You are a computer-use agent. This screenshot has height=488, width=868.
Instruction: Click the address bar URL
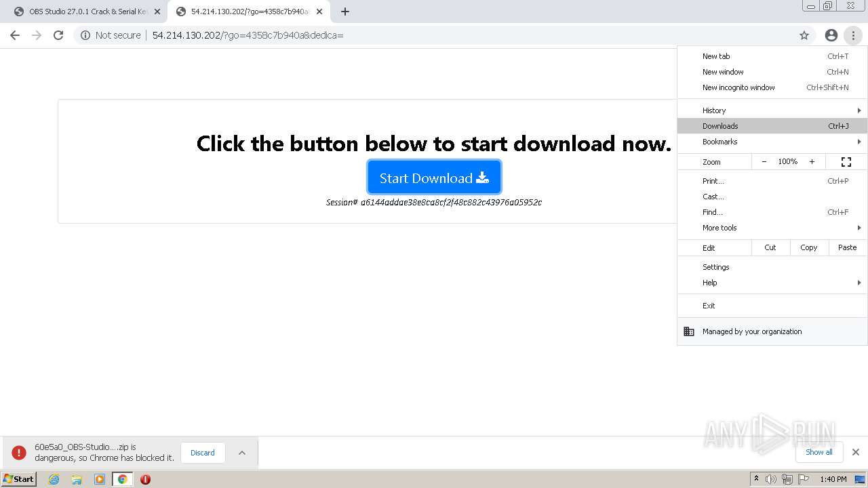tap(248, 35)
